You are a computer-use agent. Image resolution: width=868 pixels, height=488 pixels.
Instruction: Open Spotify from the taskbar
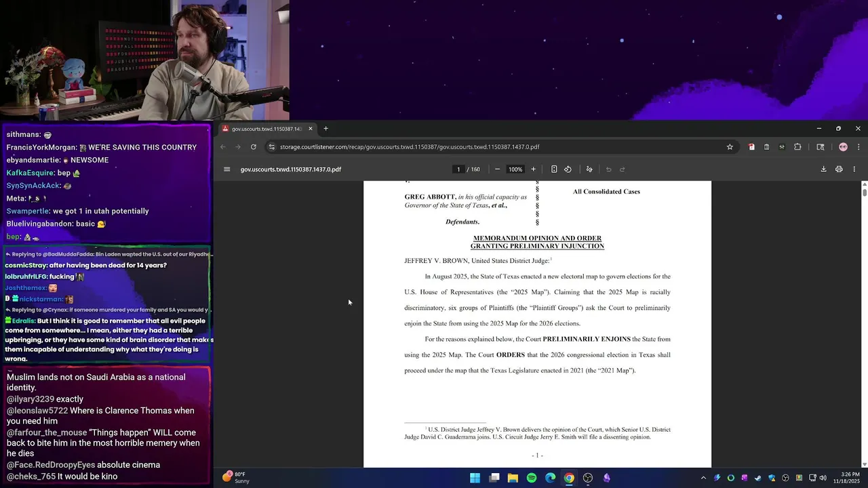pos(532,478)
